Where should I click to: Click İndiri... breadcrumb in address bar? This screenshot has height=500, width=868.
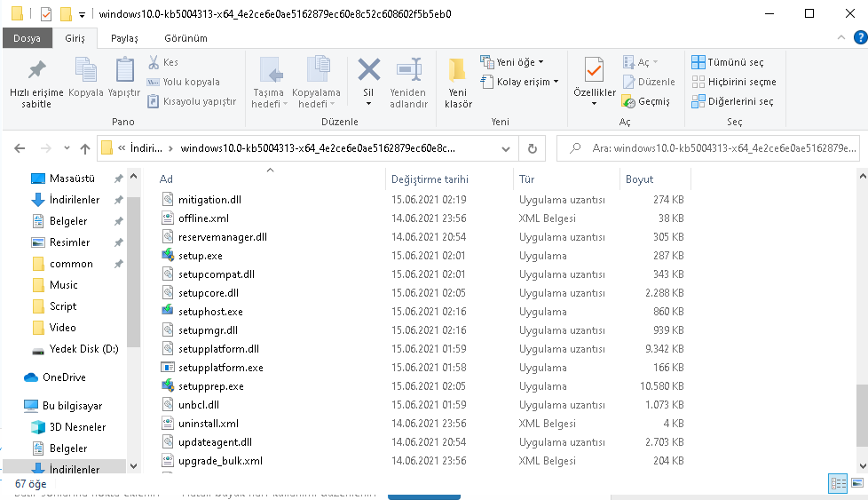(146, 148)
